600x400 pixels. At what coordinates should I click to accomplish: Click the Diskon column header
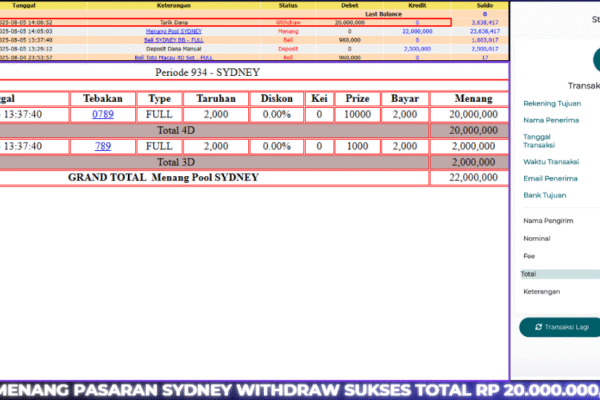pyautogui.click(x=277, y=99)
